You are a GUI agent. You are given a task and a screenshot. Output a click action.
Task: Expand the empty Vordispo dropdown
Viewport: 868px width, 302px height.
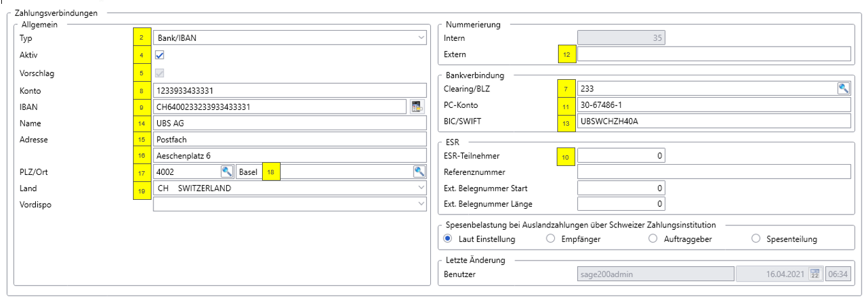pyautogui.click(x=290, y=204)
